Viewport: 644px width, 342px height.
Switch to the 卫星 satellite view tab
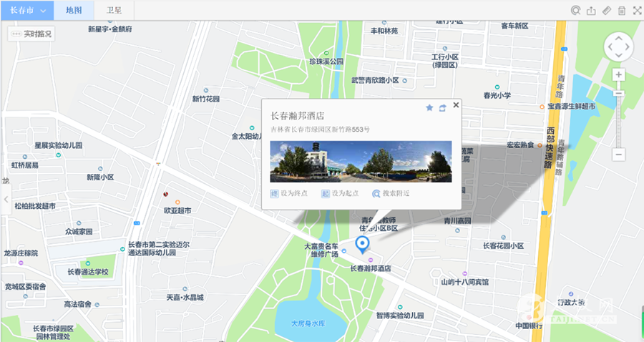coord(114,11)
